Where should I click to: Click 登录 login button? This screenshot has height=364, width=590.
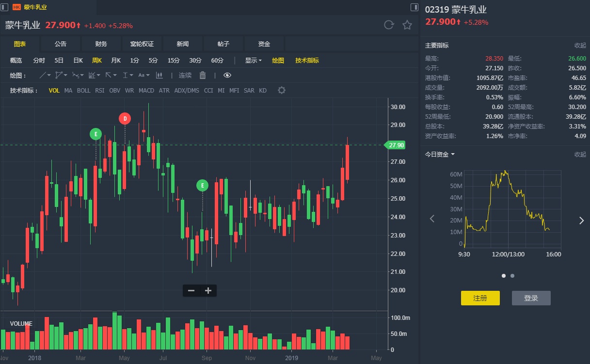(x=531, y=298)
